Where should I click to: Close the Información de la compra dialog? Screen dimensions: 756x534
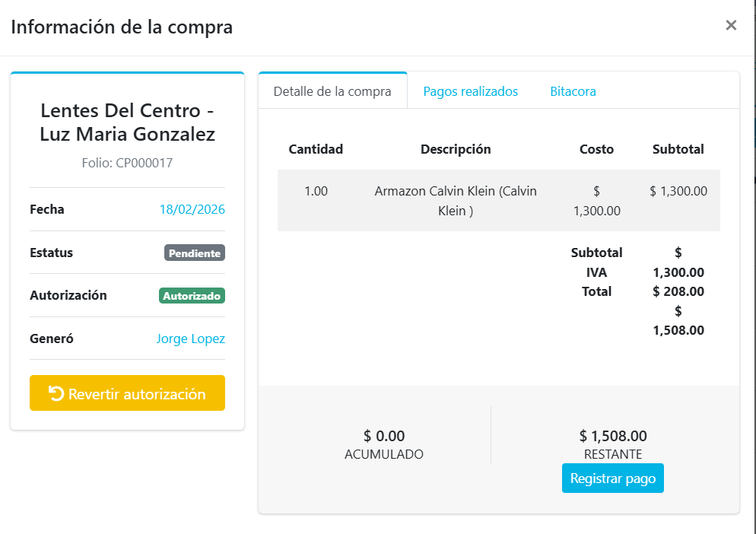click(x=731, y=26)
